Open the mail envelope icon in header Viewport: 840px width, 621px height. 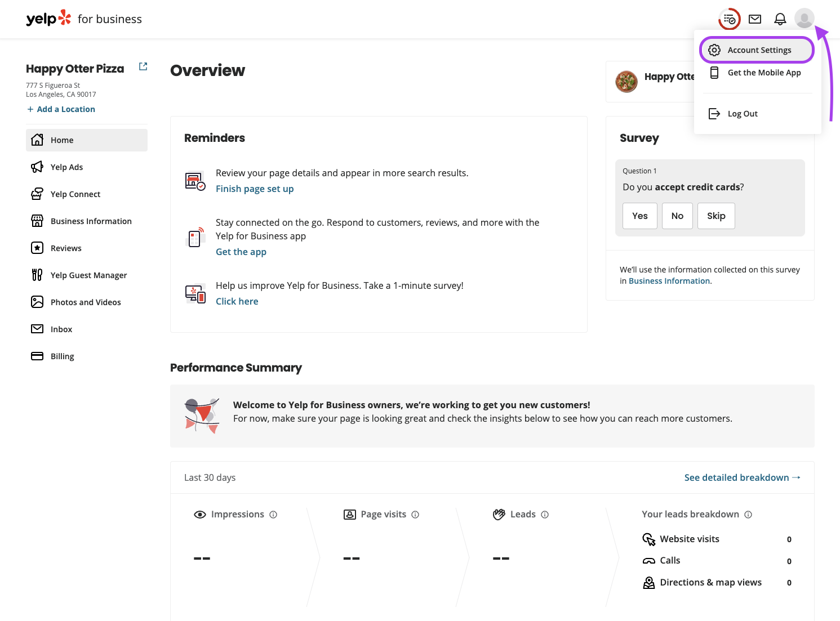click(755, 19)
